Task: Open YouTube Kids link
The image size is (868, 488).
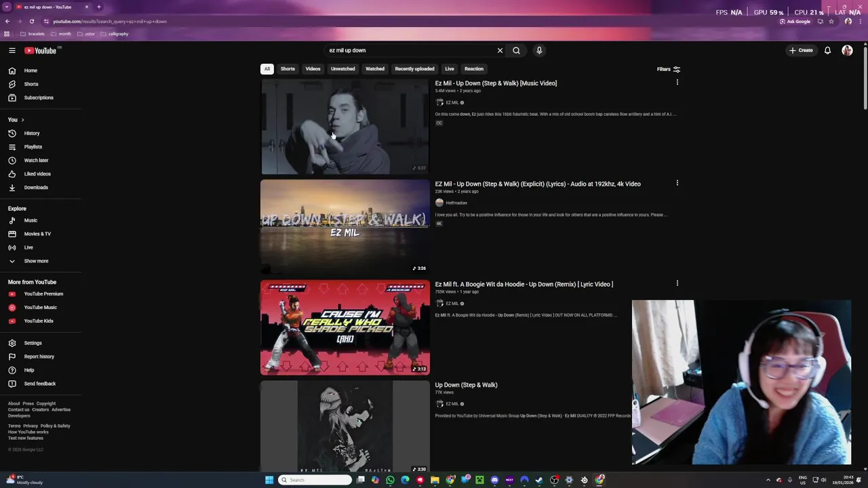Action: (41, 321)
